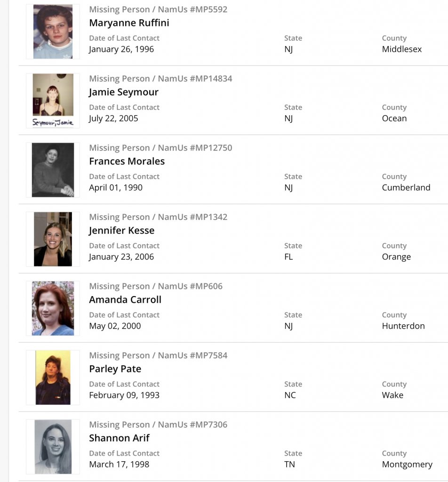
Task: Open the Jennifer Kesse case record
Action: pyautogui.click(x=122, y=231)
